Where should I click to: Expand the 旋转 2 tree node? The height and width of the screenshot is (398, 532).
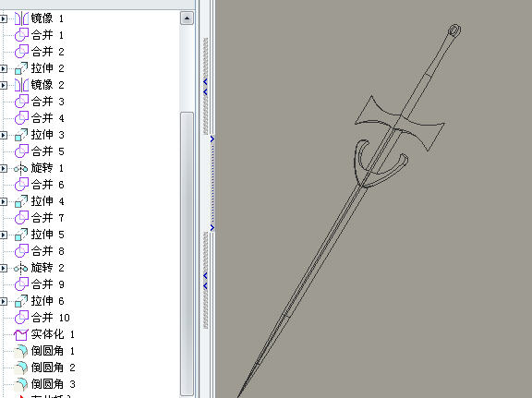point(4,268)
